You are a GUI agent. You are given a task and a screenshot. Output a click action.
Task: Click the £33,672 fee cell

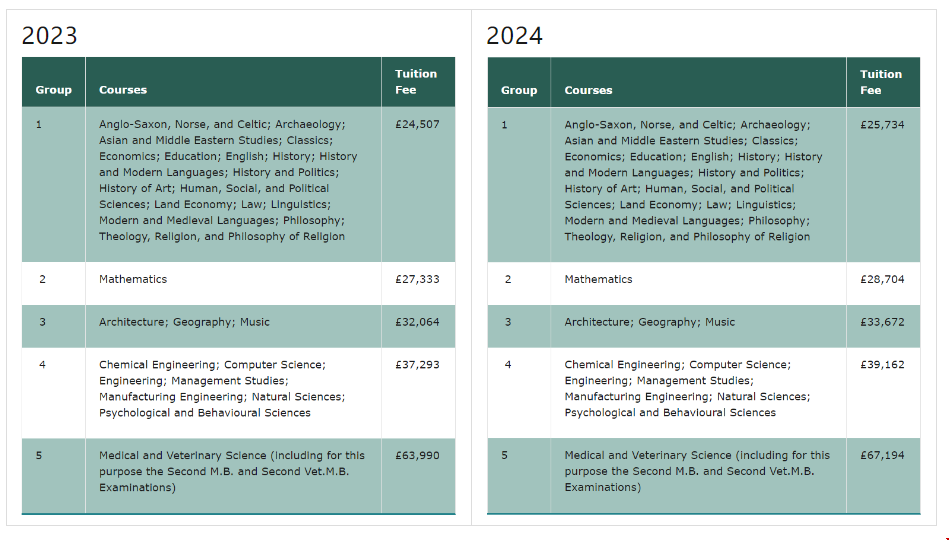pyautogui.click(x=882, y=322)
